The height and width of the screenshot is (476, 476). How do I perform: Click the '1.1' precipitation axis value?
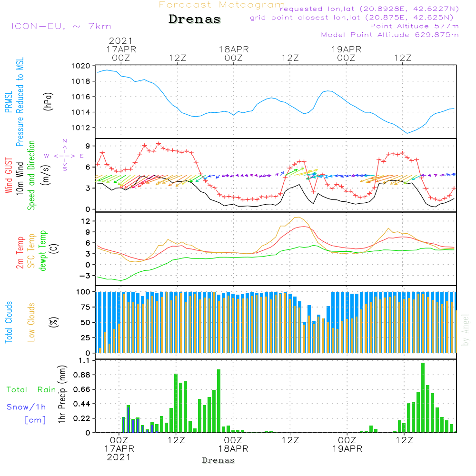84,360
